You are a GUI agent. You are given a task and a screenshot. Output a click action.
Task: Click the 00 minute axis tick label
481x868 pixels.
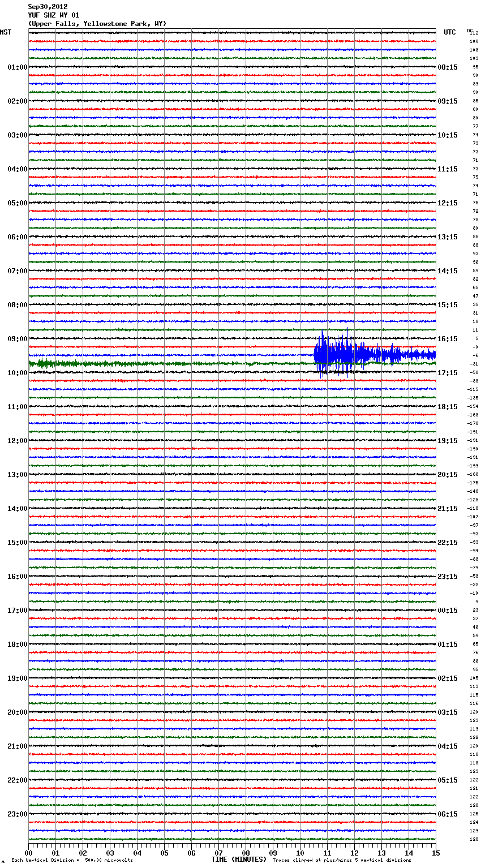click(x=29, y=853)
